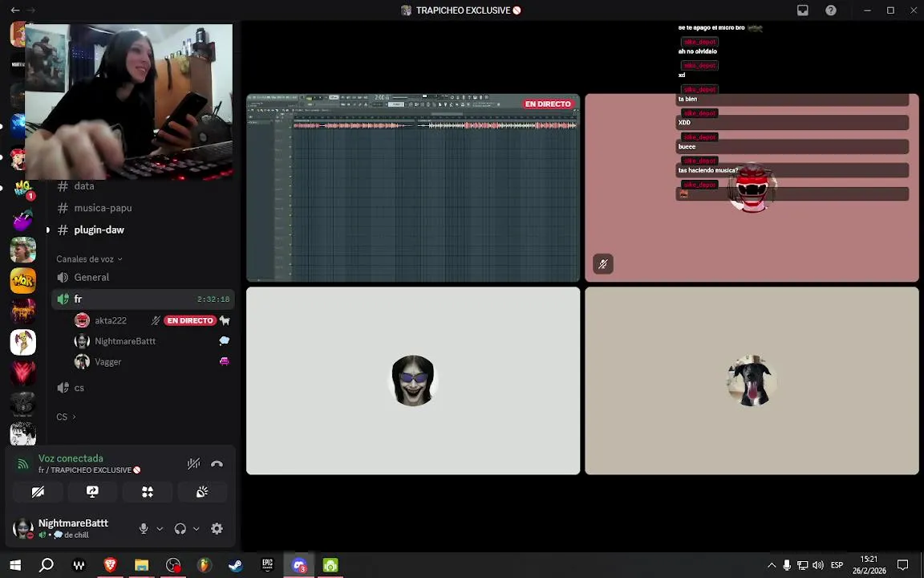Open FL Studio from taskbar
The width and height of the screenshot is (924, 578).
205,565
